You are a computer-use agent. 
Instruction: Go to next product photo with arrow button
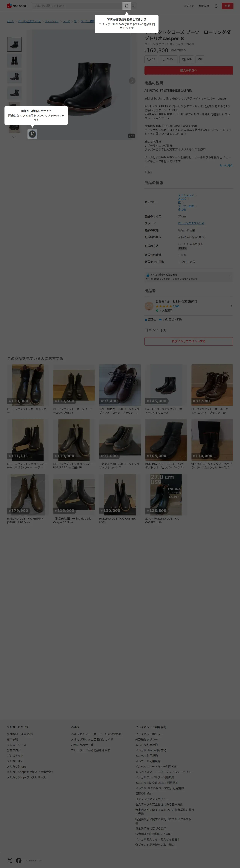(x=132, y=81)
